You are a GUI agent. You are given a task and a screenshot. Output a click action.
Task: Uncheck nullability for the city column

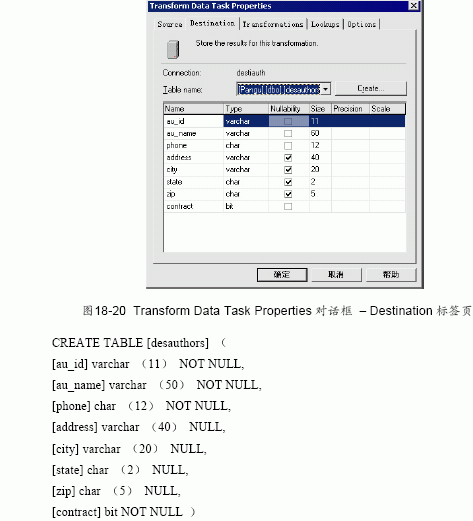click(288, 170)
